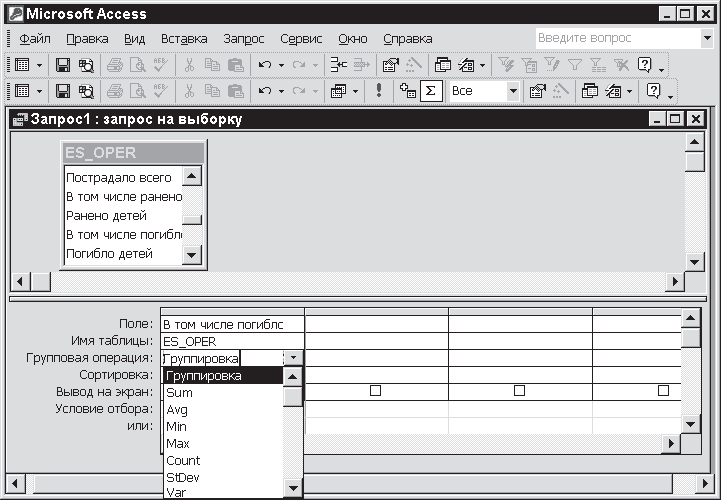721x500 pixels.
Task: Click the Show Table icon beside sigma
Action: [407, 91]
